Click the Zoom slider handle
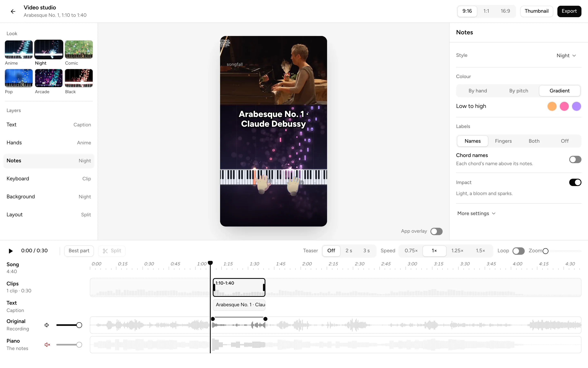Image resolution: width=588 pixels, height=368 pixels. [x=546, y=251]
